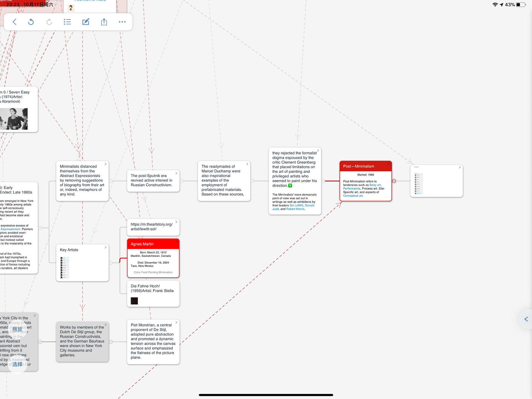Screen dimensions: 532x399
Task: Follow the Robert Morris link
Action: tap(295, 209)
